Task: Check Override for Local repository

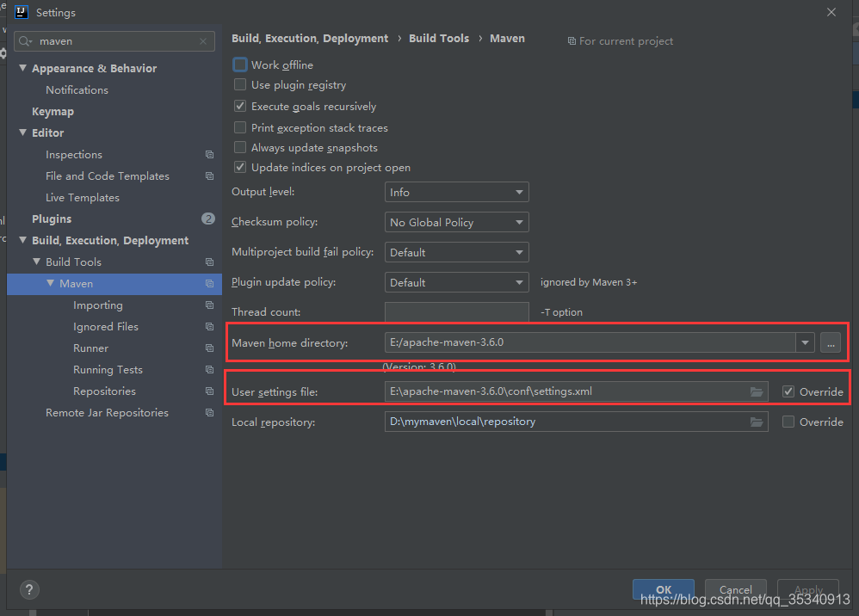Action: pyautogui.click(x=788, y=421)
